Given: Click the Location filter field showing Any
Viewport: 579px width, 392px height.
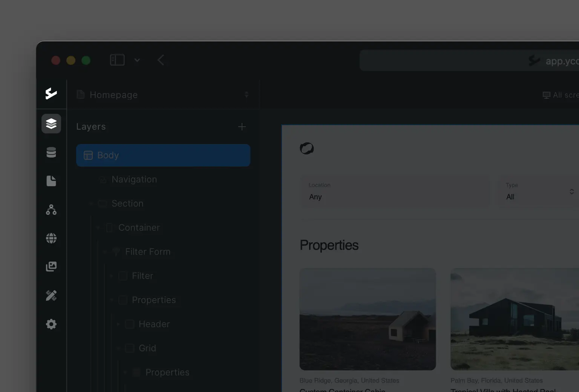Looking at the screenshot, I should click(x=395, y=191).
